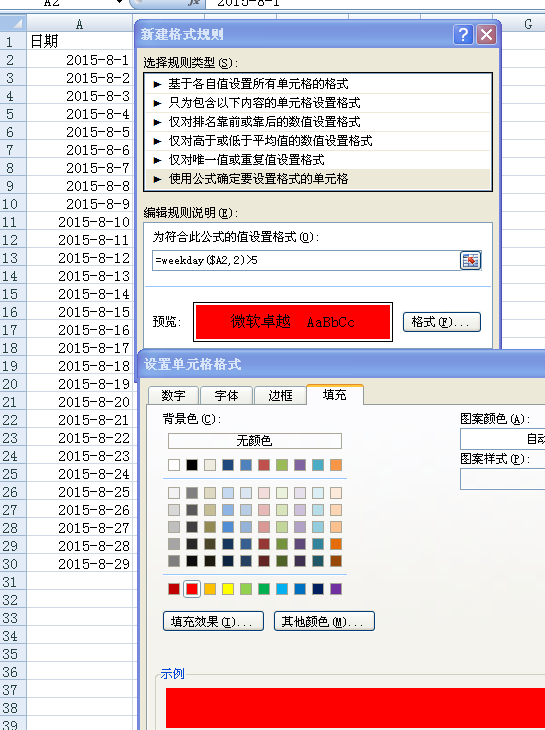Screen dimensions: 545x730
Task: Select the cell with 2015-8-8
Action: 80,186
